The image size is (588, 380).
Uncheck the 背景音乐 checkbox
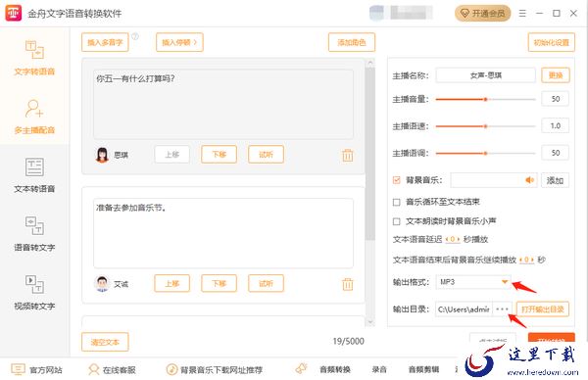tap(396, 180)
